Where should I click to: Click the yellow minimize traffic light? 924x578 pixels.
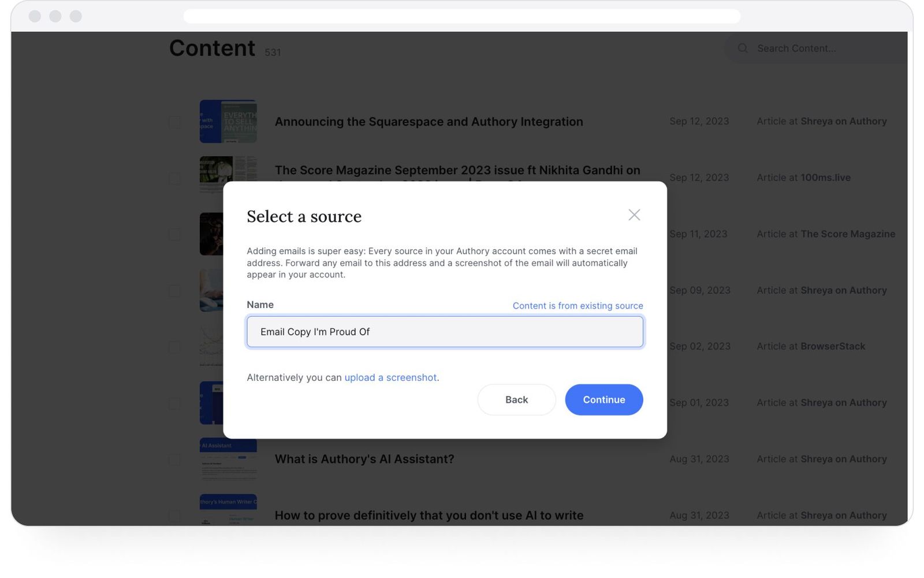click(55, 16)
